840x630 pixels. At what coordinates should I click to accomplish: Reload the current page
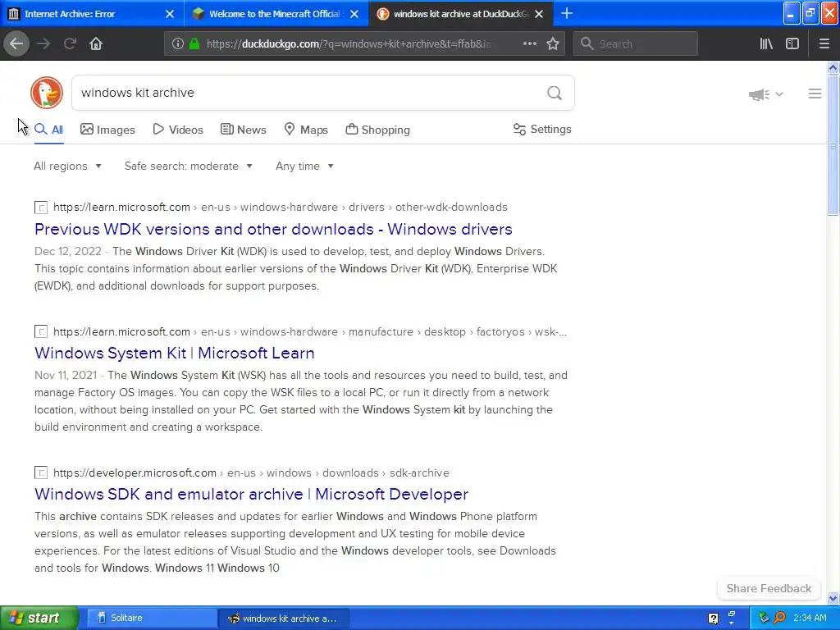(70, 43)
